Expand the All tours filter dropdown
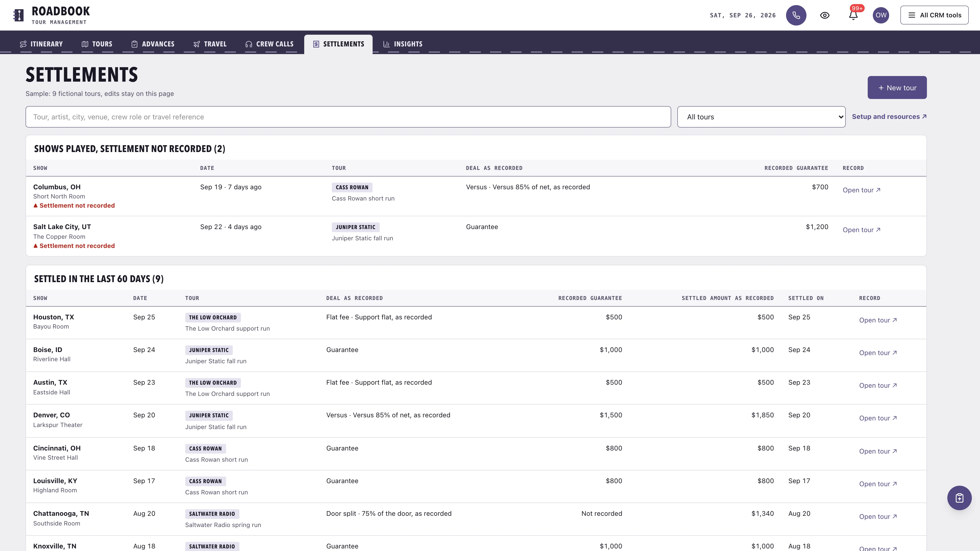 click(761, 117)
